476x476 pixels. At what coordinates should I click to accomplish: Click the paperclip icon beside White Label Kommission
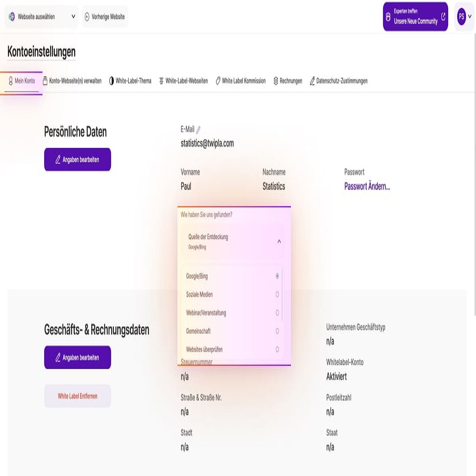click(218, 80)
